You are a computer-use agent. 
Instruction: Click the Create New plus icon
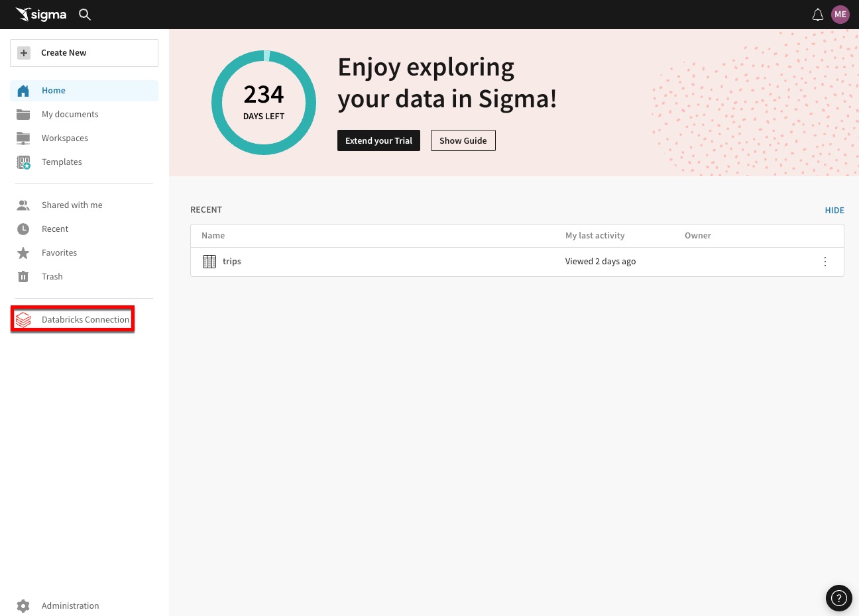click(24, 53)
